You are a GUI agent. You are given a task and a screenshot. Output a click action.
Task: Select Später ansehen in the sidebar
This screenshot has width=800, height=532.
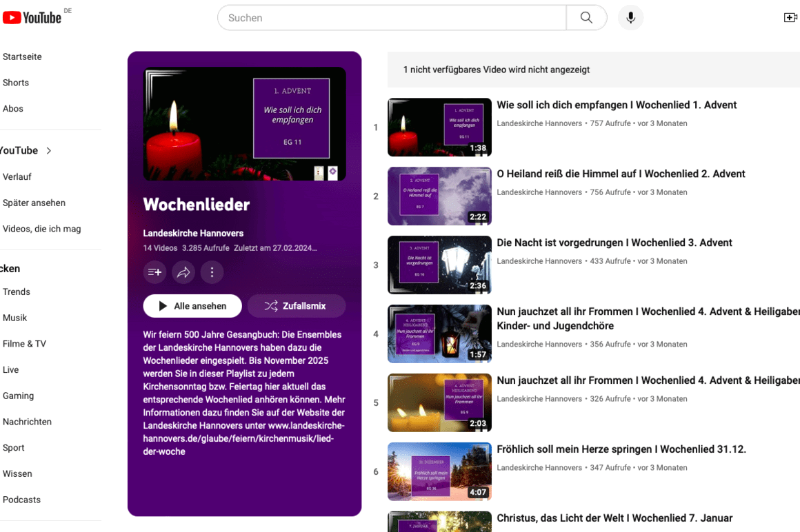tap(34, 203)
